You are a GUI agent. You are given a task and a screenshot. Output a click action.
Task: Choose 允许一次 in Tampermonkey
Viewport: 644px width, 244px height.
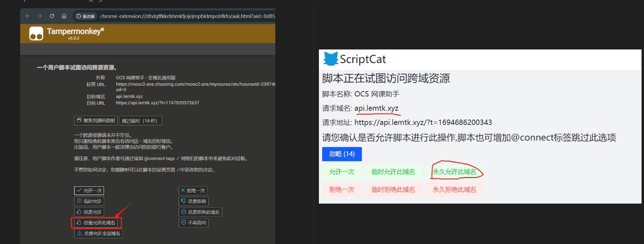point(89,191)
